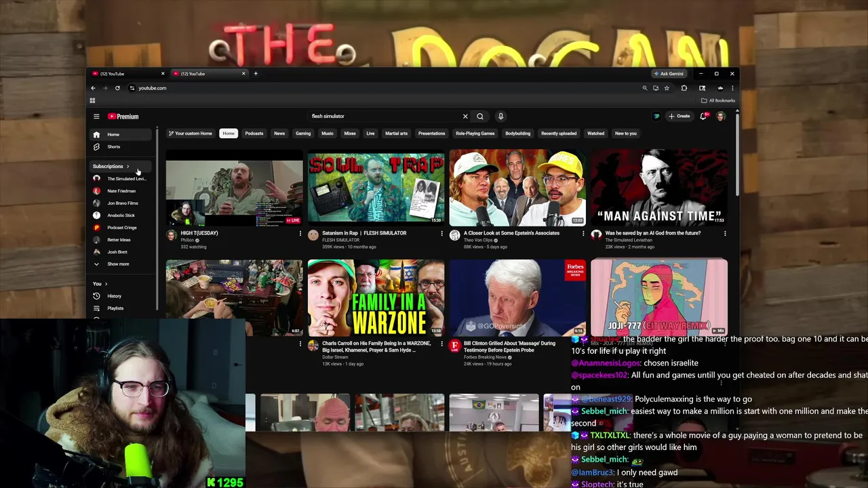Click the Phillion channel avatar under HIGH T(UESDAY)
The width and height of the screenshot is (868, 488).
172,235
